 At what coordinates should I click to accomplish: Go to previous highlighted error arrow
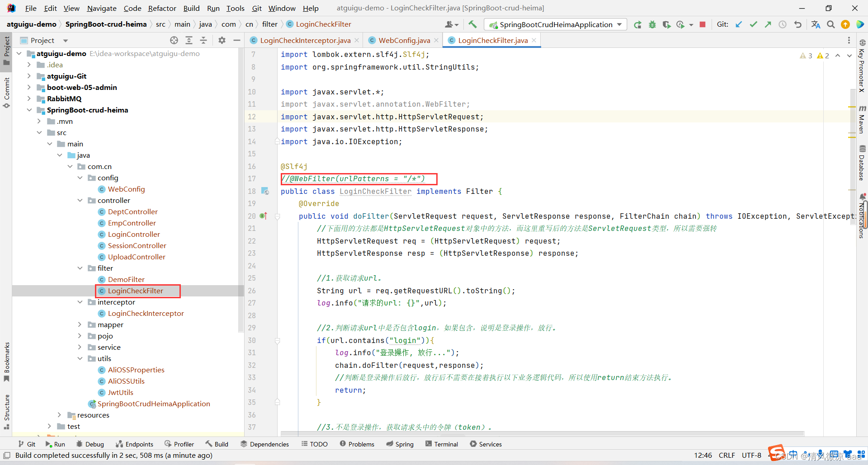click(x=838, y=56)
